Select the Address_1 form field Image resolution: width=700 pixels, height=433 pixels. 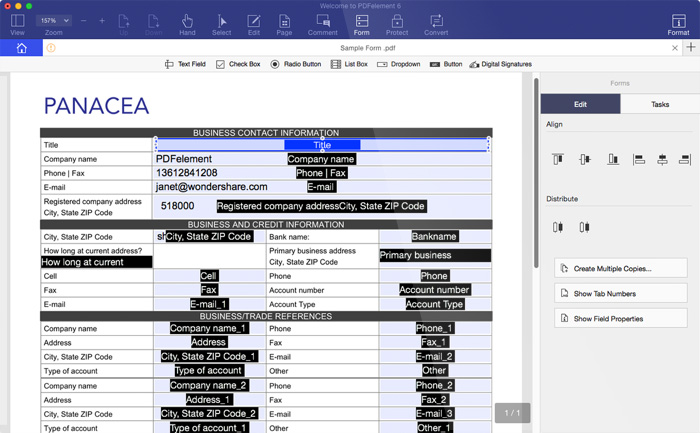[209, 400]
